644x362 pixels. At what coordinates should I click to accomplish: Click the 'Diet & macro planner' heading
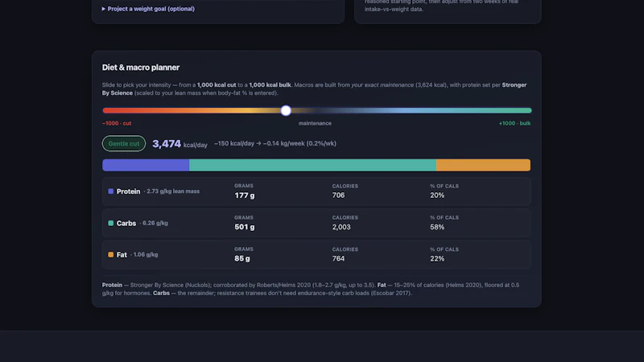pyautogui.click(x=140, y=68)
